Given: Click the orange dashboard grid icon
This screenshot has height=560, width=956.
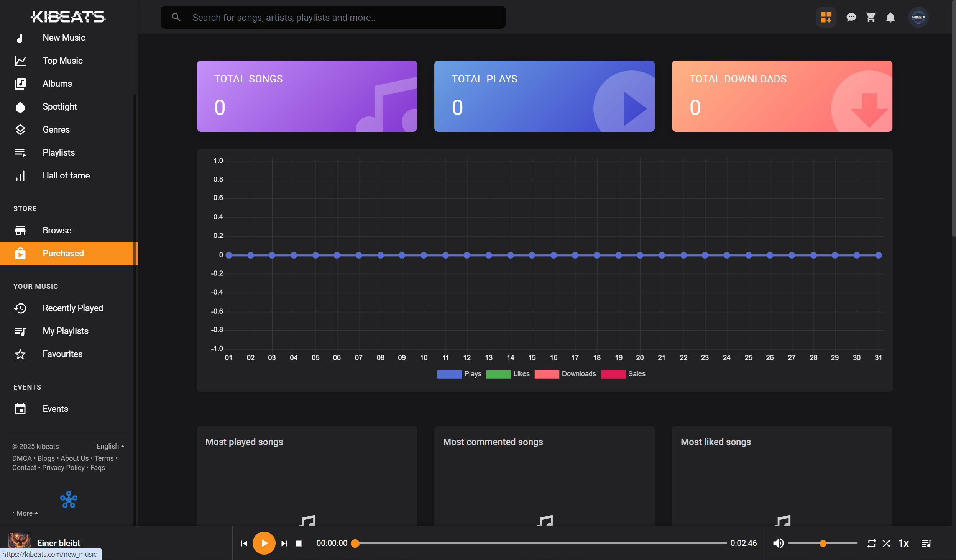Looking at the screenshot, I should [x=826, y=17].
